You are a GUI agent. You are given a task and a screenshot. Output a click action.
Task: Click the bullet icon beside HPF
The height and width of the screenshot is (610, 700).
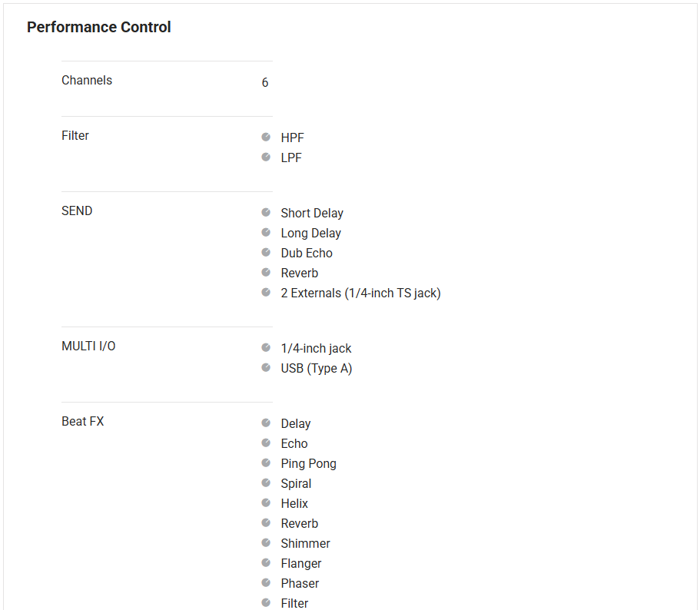click(x=266, y=137)
